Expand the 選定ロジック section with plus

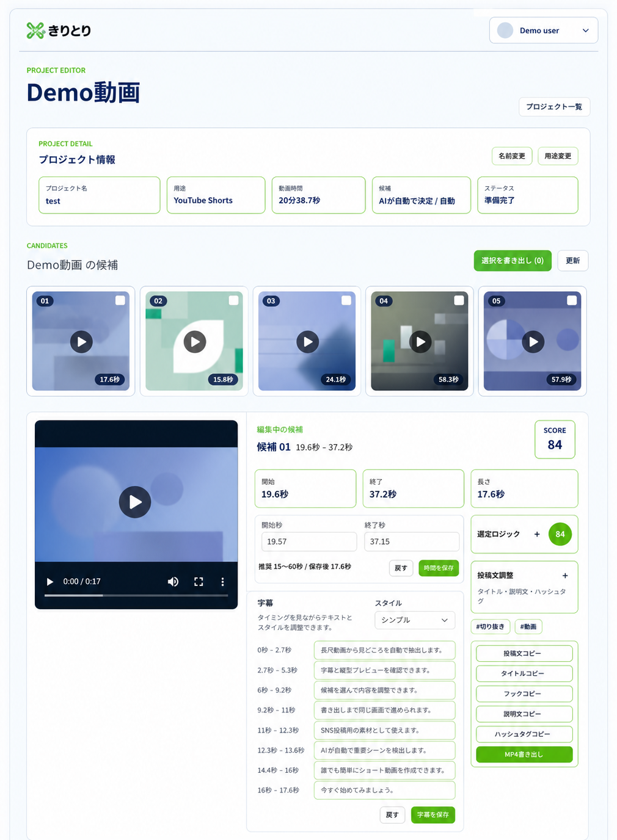pos(537,534)
